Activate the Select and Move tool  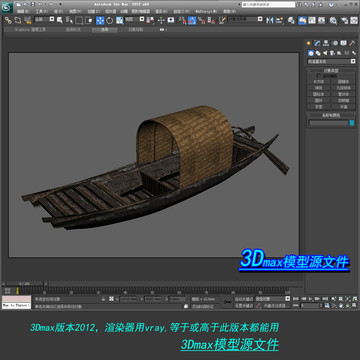point(100,20)
